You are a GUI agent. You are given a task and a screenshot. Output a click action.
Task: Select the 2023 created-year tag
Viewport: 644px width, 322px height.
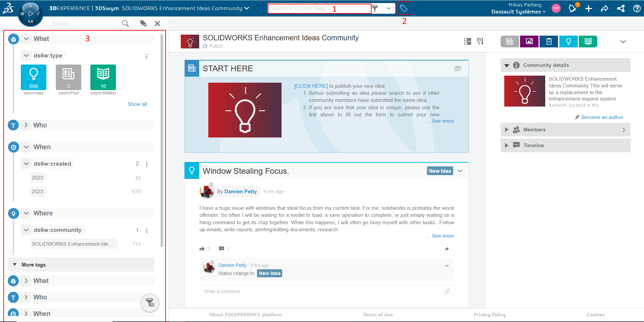(x=38, y=192)
